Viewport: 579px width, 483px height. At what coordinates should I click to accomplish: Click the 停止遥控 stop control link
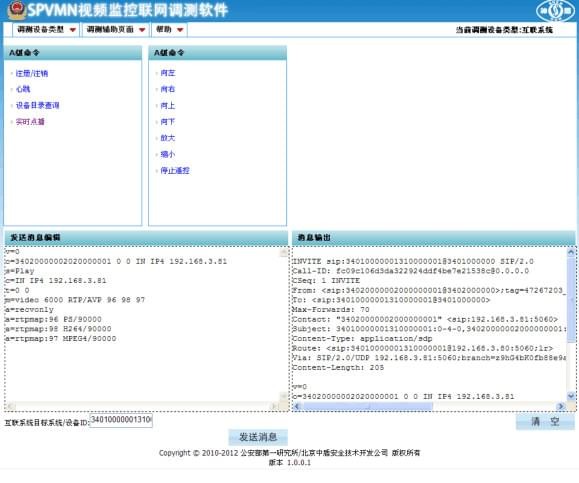[x=175, y=170]
